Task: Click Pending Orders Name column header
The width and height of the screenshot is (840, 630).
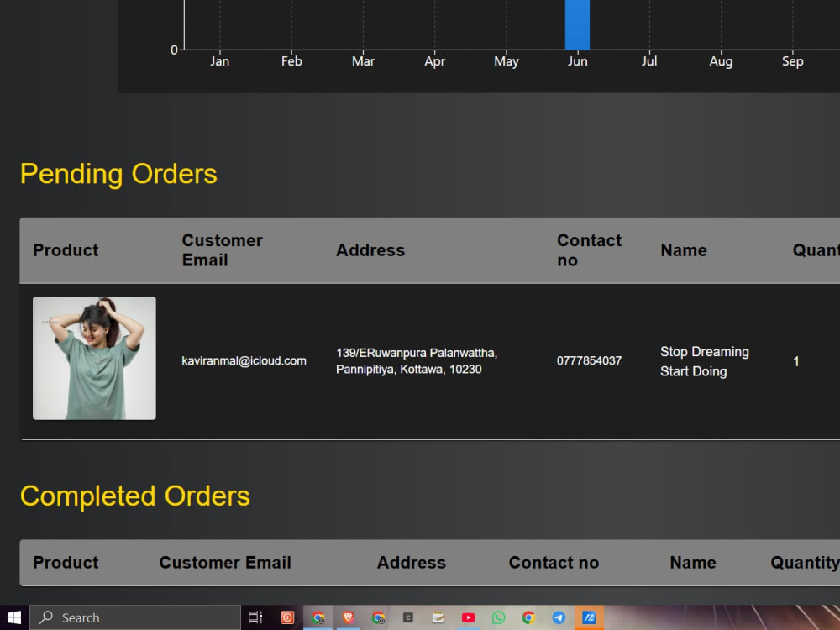Action: point(684,250)
